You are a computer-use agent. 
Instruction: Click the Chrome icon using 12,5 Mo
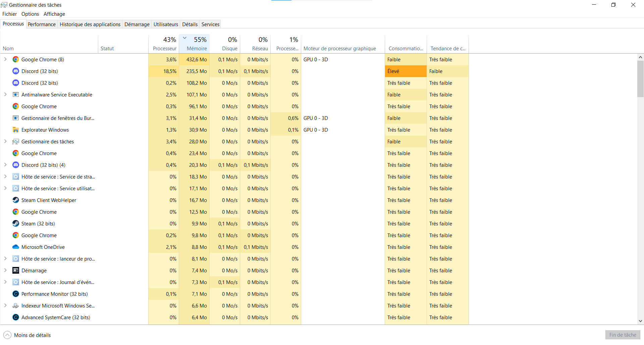pos(15,212)
